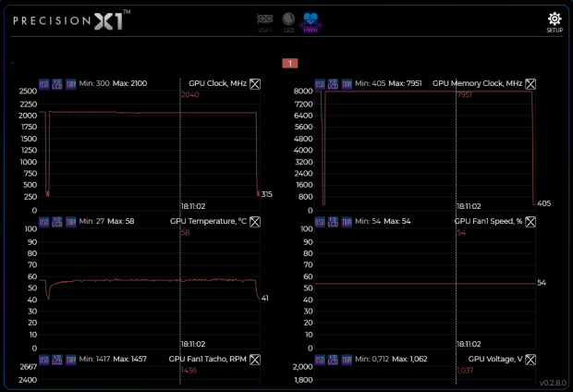Click Max: 1,062 in GPU Voltage graph

409,359
